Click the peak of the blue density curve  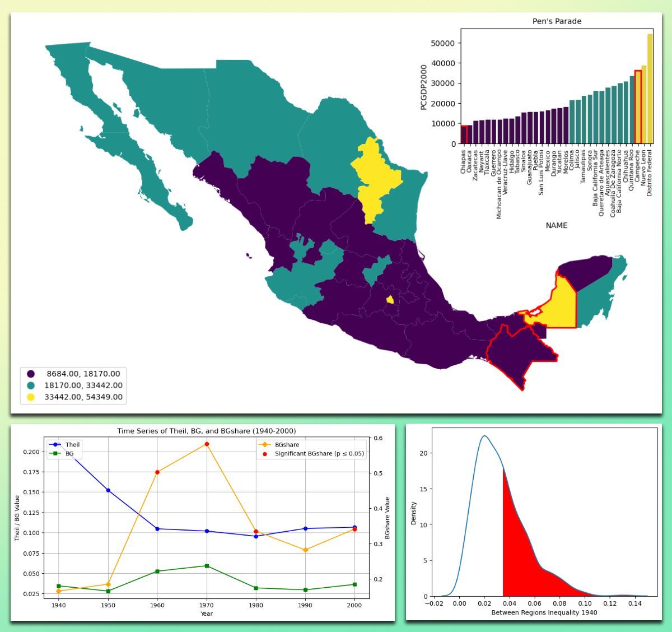click(x=484, y=436)
